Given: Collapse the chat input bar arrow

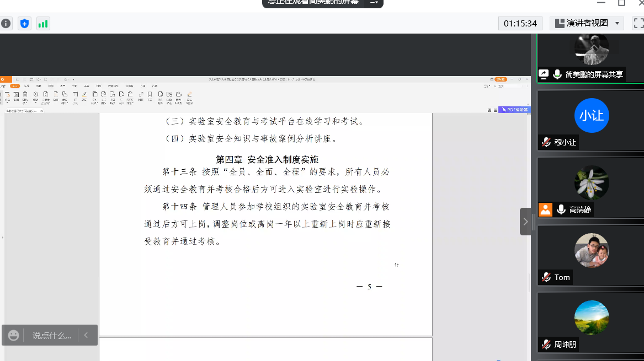Looking at the screenshot, I should [x=86, y=335].
